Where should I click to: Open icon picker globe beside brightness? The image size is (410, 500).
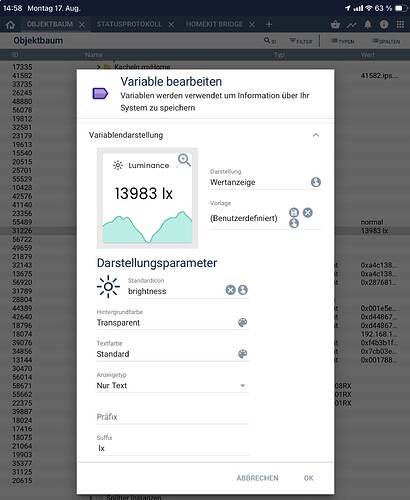pyautogui.click(x=243, y=290)
